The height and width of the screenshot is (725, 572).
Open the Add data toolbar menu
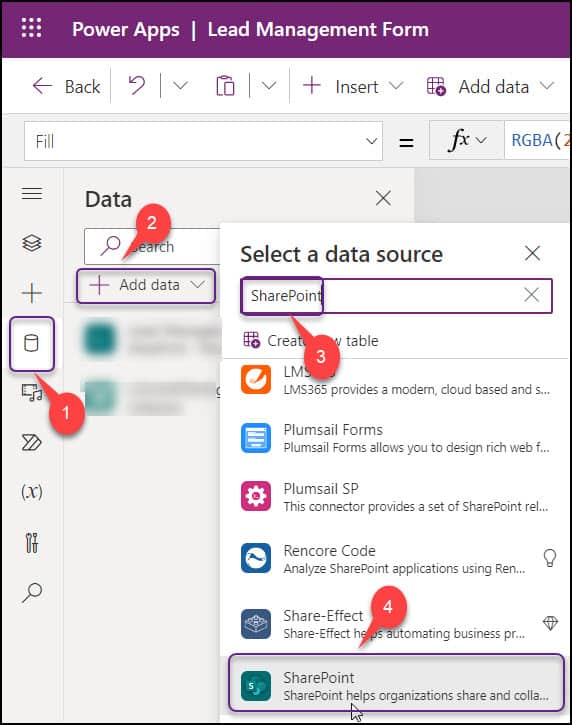(490, 86)
